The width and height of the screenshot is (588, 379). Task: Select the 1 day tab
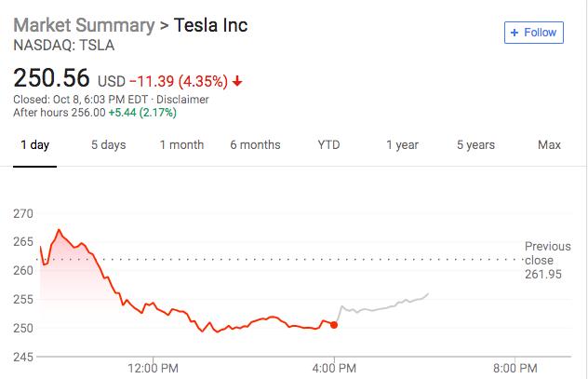tap(34, 145)
